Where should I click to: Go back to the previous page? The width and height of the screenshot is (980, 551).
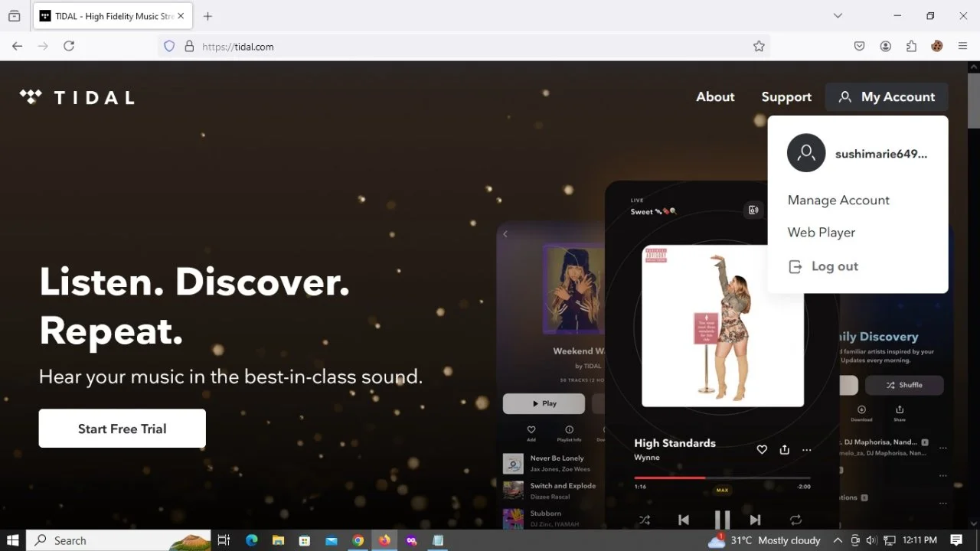(17, 46)
